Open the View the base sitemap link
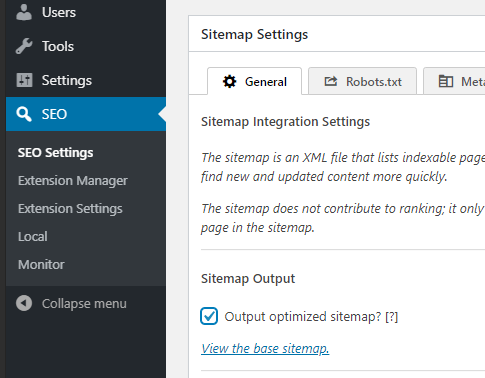Screen dimensions: 485x378 (265, 349)
